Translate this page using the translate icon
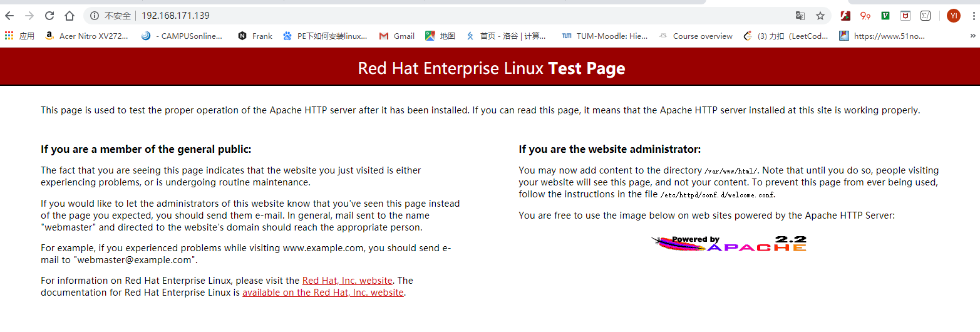The image size is (980, 332). tap(800, 16)
